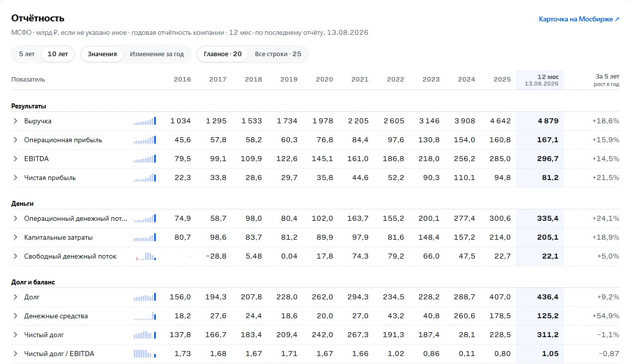Expand the Чистый долг / EBITDA row
The width and height of the screenshot is (631, 364).
(15, 354)
